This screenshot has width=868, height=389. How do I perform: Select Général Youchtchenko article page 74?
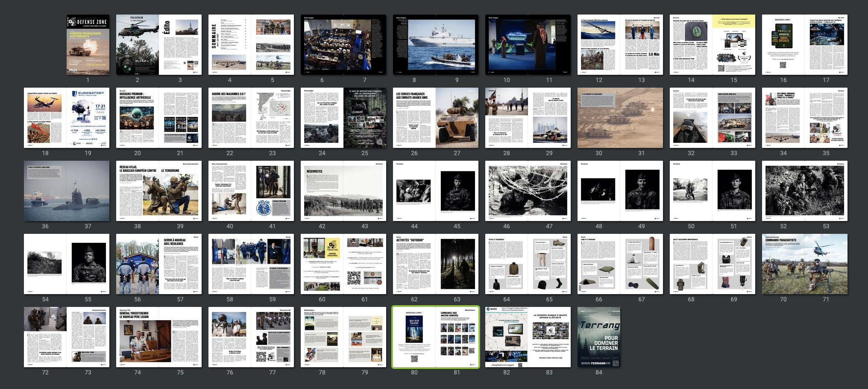pyautogui.click(x=138, y=337)
